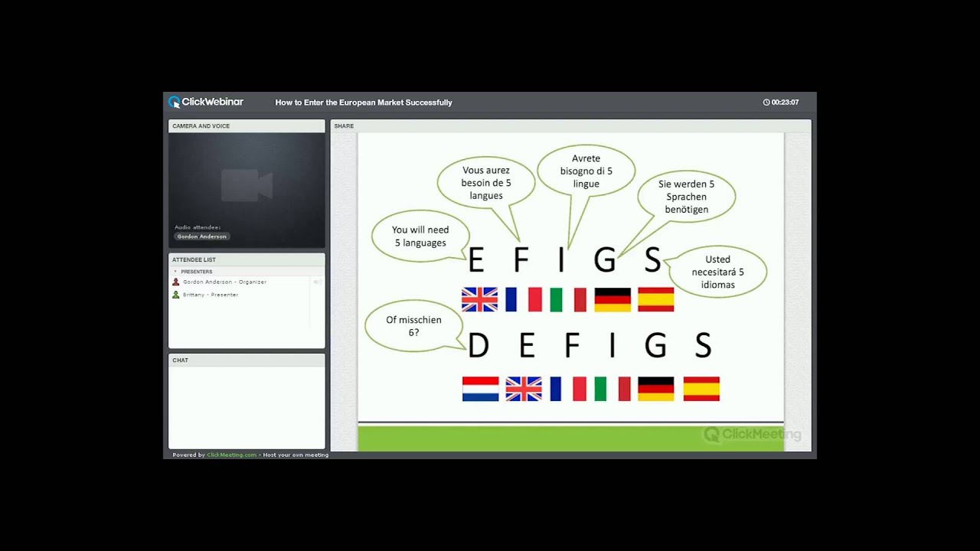Image resolution: width=980 pixels, height=551 pixels.
Task: Click the UK flag under EFIGS
Action: pos(480,299)
